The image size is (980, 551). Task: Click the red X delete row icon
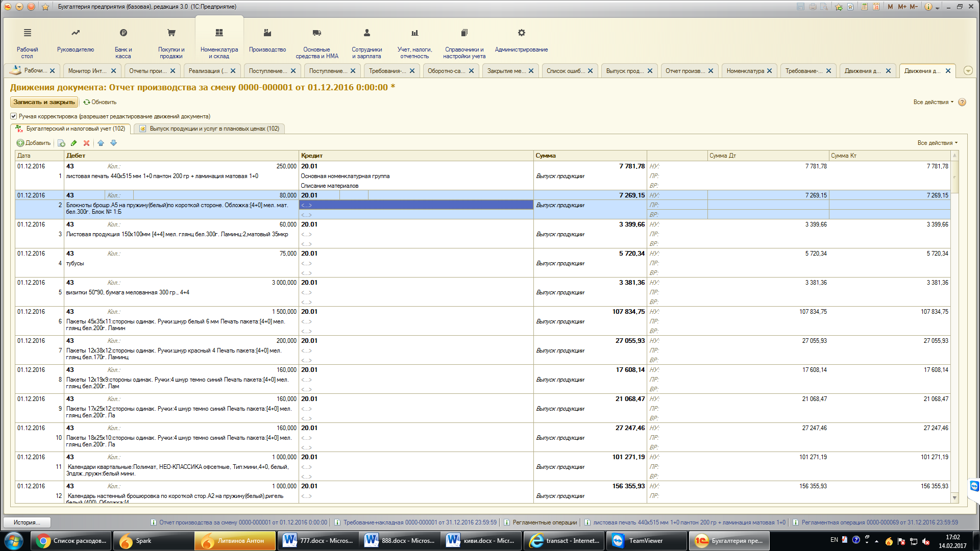(86, 143)
